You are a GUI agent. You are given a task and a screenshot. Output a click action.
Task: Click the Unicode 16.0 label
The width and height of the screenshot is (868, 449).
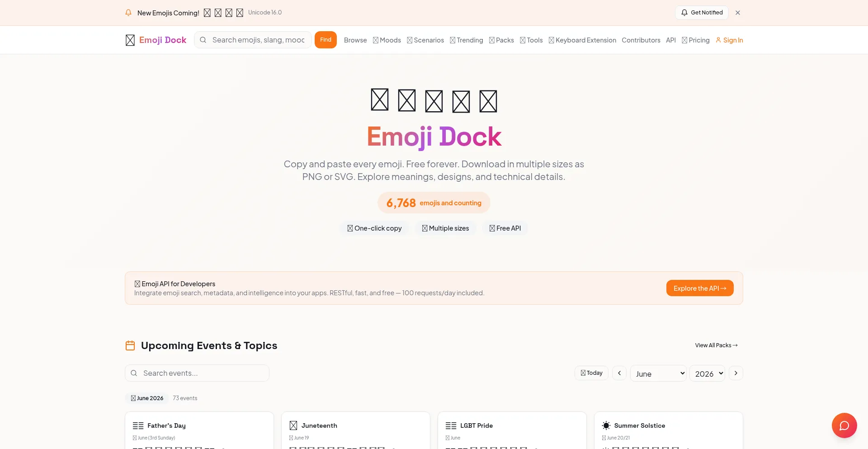265,13
